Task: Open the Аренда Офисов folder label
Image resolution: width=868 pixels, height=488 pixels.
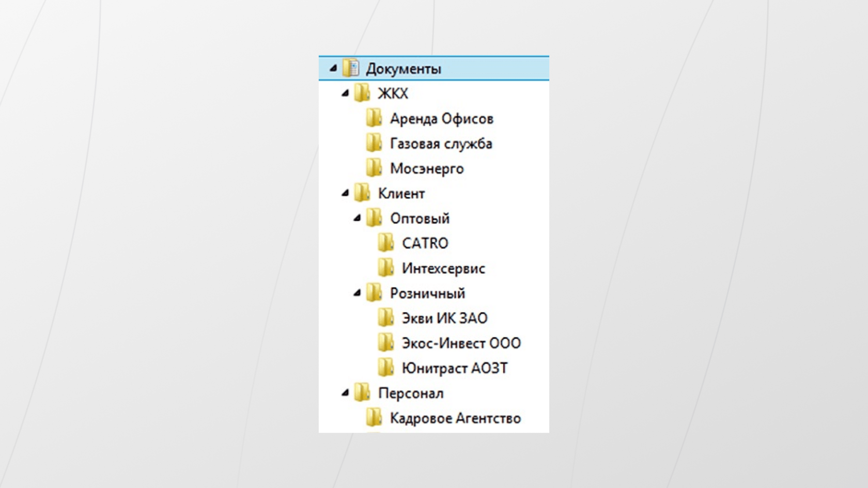Action: tap(442, 119)
